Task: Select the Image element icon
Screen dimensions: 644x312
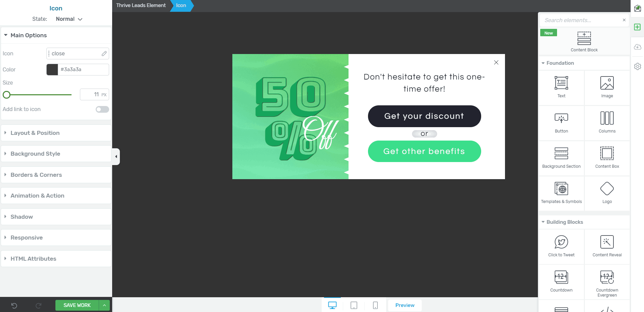Action: point(607,83)
